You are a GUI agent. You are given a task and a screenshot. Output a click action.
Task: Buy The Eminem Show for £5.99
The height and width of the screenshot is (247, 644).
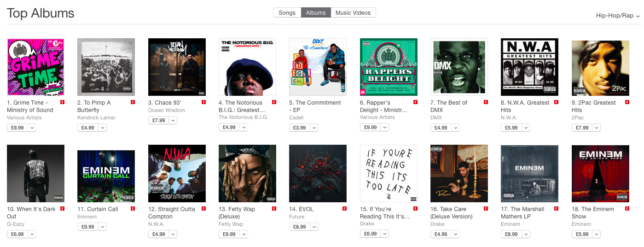click(x=582, y=234)
